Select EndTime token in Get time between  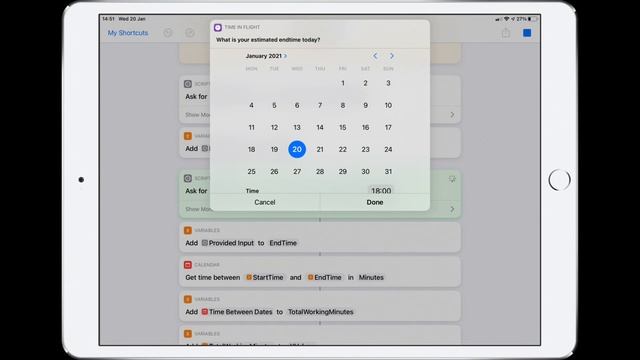point(324,278)
